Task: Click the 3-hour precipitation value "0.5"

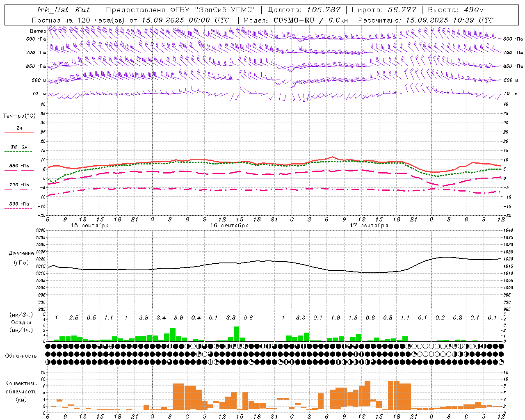Action: click(x=91, y=318)
